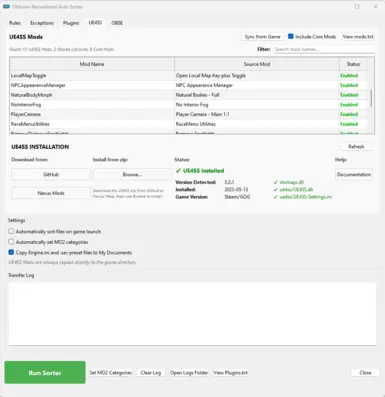Open GitHub download page
Image resolution: width=385 pixels, height=397 pixels.
[x=51, y=174]
